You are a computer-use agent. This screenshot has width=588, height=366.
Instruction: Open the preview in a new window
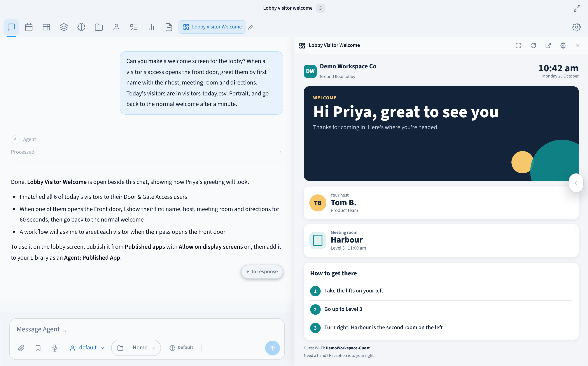(548, 46)
